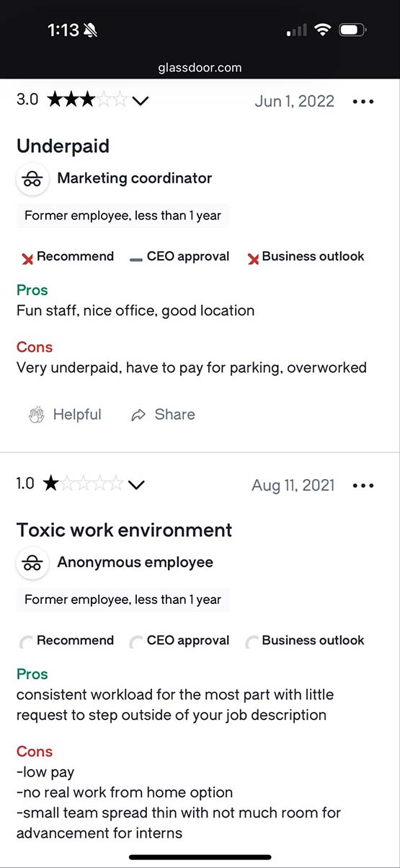Screen dimensions: 400x868
Task: Tap the Share arrow icon
Action: point(138,415)
